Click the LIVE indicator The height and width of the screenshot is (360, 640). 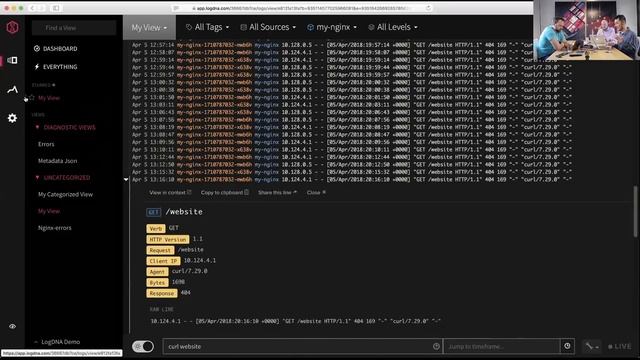(620, 347)
